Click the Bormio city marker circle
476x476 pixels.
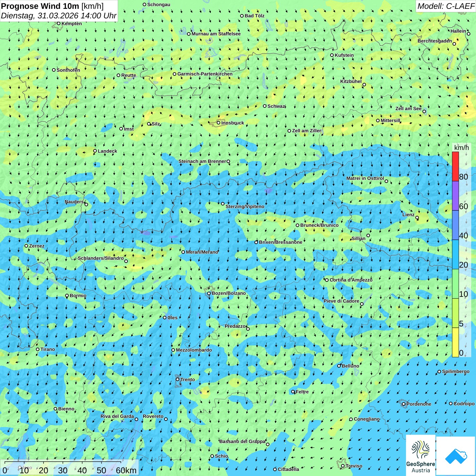[x=67, y=295]
